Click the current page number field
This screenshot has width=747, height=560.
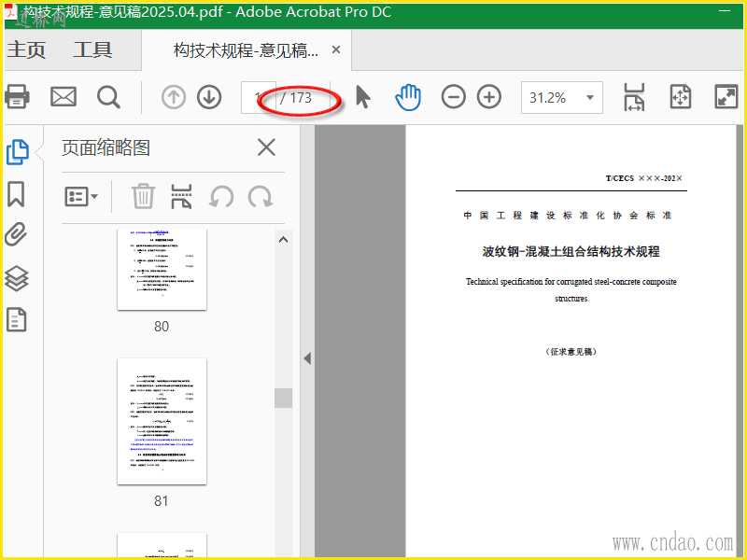tap(259, 98)
